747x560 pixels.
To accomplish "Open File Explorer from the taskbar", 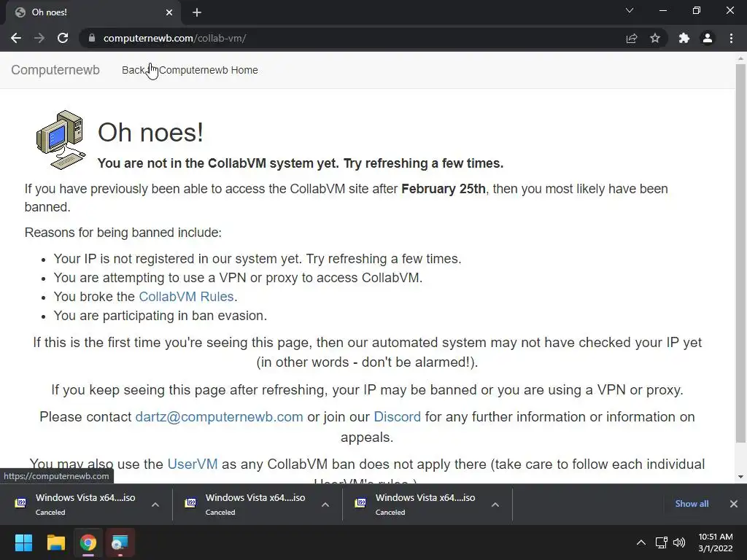I will pyautogui.click(x=55, y=542).
